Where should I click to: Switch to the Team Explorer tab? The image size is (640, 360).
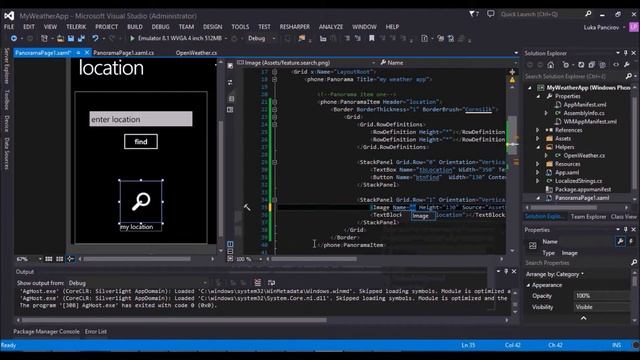588,217
